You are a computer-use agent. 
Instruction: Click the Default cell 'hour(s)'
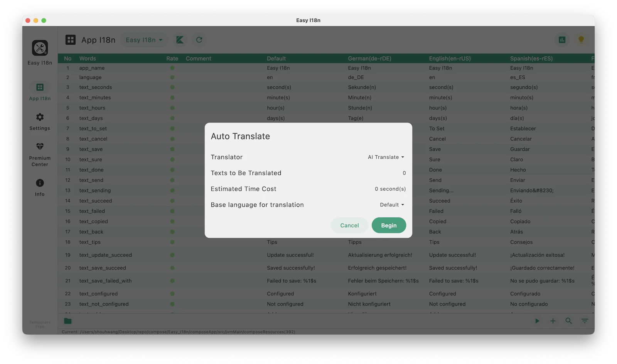(x=275, y=108)
